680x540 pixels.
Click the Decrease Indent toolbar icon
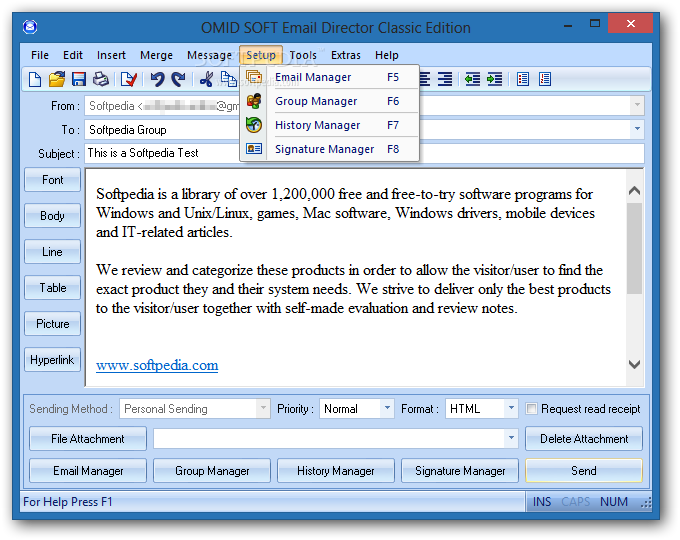(472, 79)
